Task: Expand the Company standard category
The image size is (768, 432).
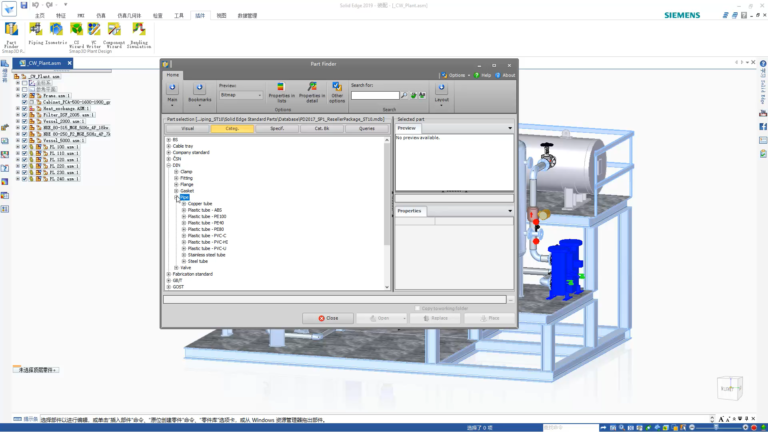Action: 169,153
